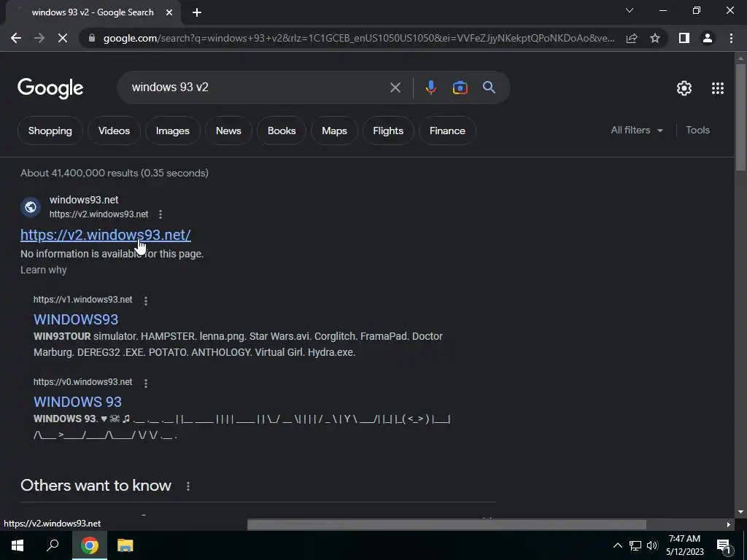The image size is (747, 560).
Task: Open the Windows Start menu
Action: click(x=18, y=545)
